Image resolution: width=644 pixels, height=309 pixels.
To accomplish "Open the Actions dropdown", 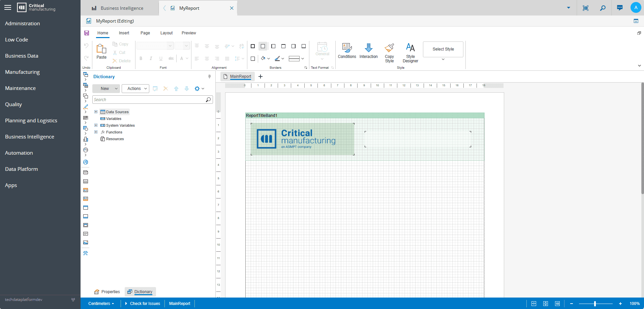I will coord(135,89).
